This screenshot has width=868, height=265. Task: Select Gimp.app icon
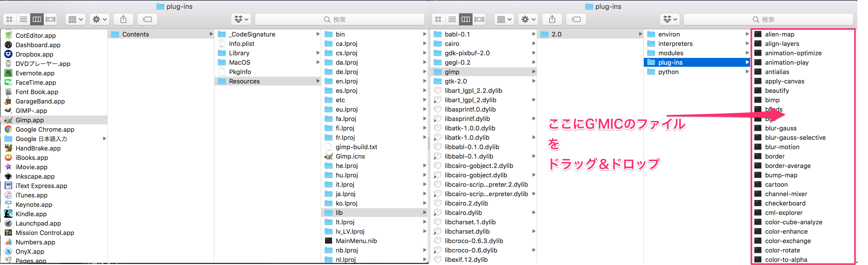point(8,120)
